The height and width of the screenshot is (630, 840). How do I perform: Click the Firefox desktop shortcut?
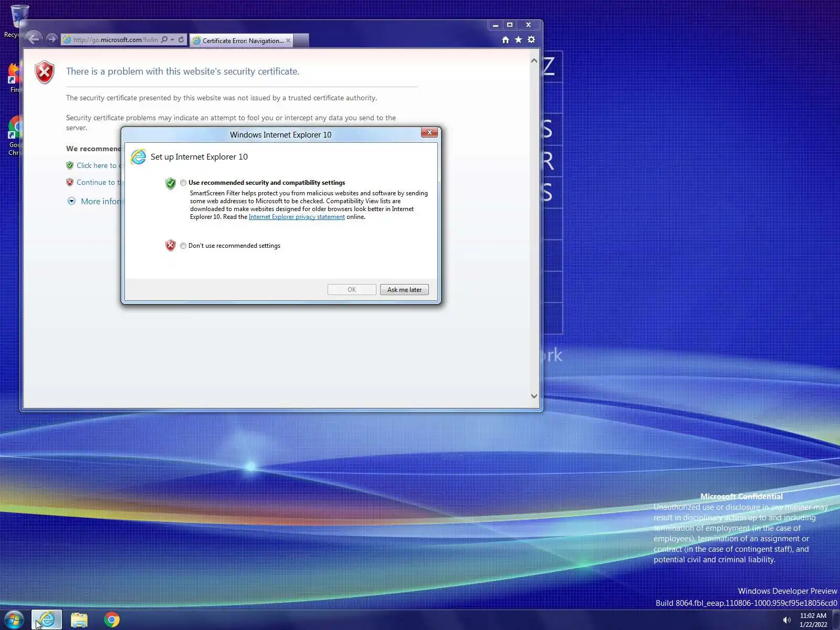tap(14, 77)
